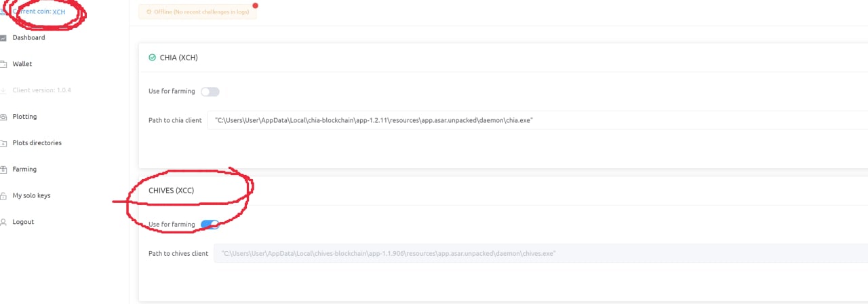Enable Use for farming toggle for CHIA
Viewport: 868px width, 304px height.
pyautogui.click(x=210, y=92)
